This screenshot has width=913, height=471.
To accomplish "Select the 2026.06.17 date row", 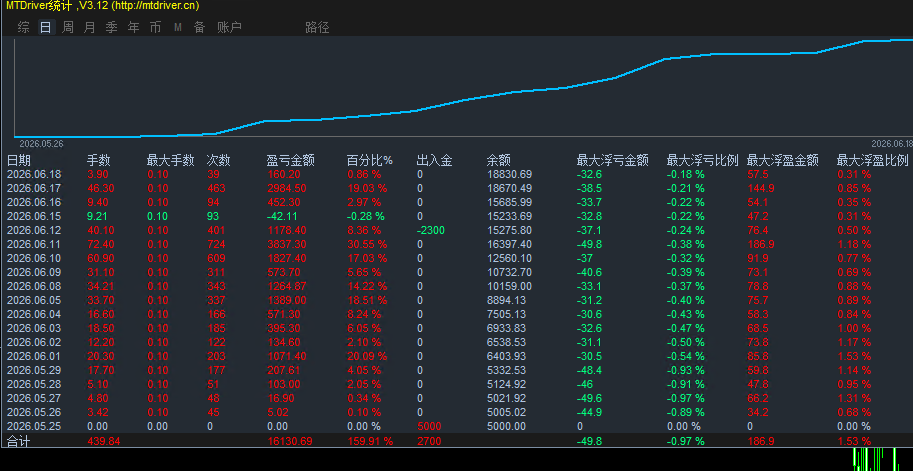I will click(34, 189).
